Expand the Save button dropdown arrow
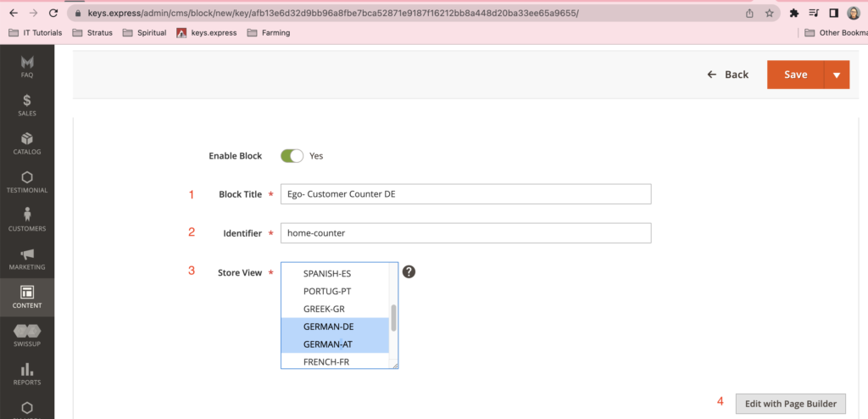The image size is (868, 419). tap(836, 75)
